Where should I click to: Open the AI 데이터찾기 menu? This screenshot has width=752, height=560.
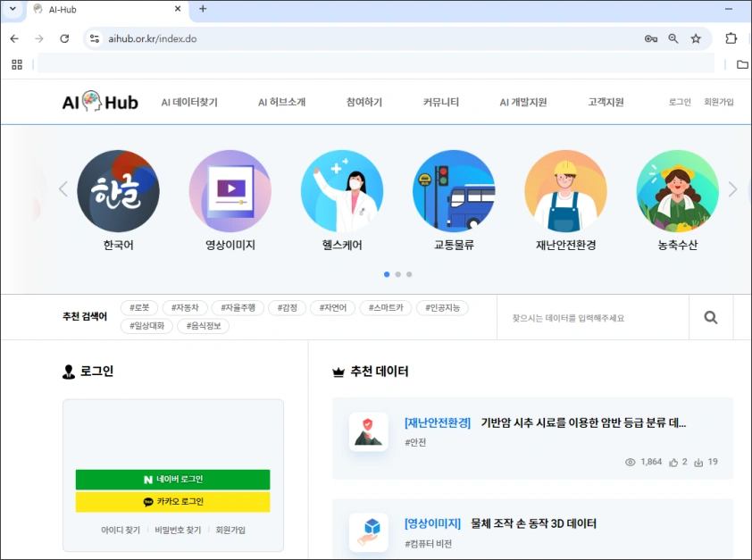(x=189, y=103)
